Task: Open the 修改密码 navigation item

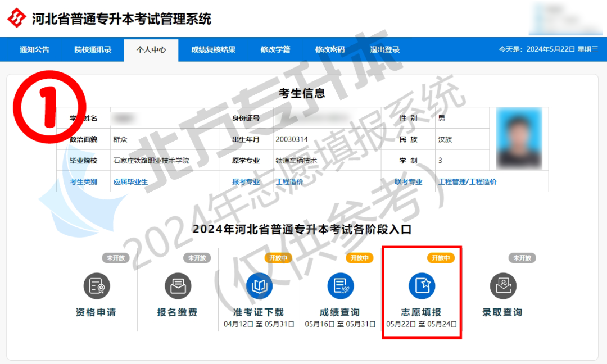Action: click(329, 50)
